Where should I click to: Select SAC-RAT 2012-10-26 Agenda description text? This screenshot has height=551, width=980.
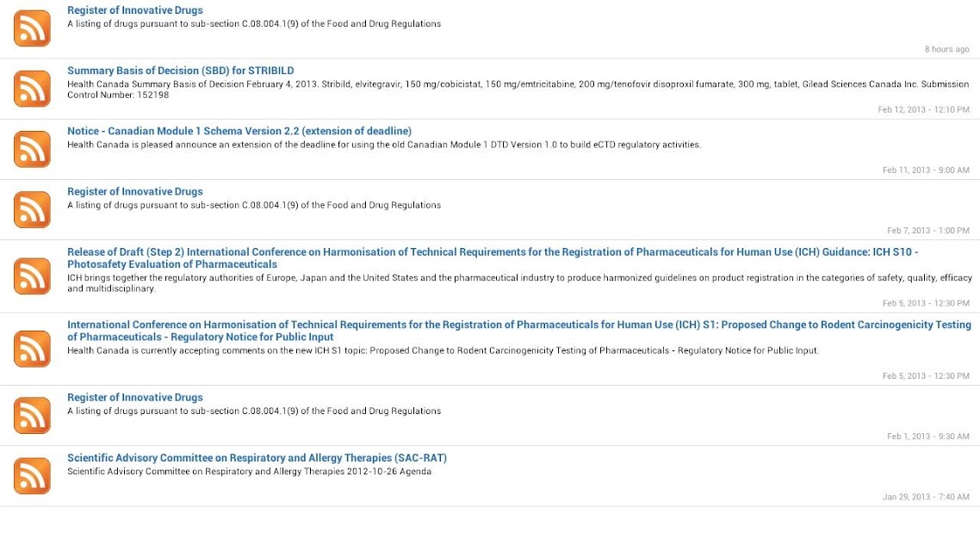tap(249, 471)
